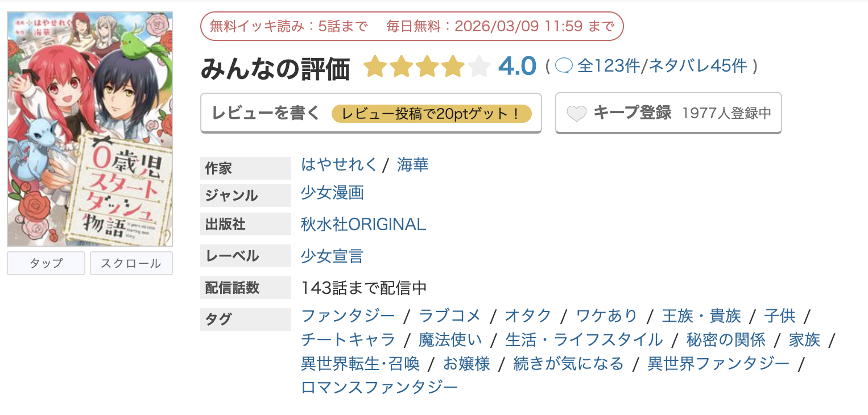Open author page for はやせれく
Viewport: 868px width, 415px height.
pos(339,164)
